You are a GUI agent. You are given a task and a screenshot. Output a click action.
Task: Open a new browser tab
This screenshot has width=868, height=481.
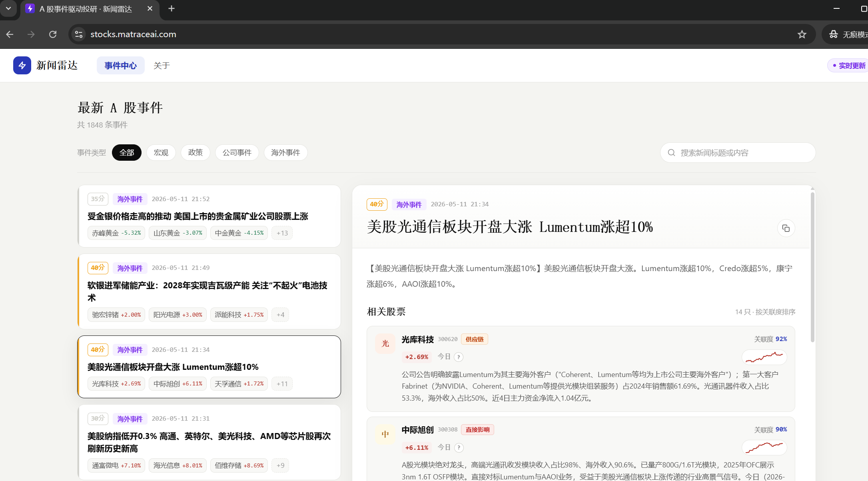[x=172, y=8]
